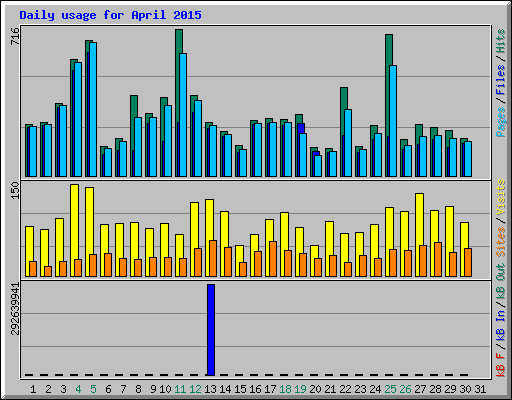Select the Files legend label
Screen dimensions: 512x400
[x=500, y=80]
